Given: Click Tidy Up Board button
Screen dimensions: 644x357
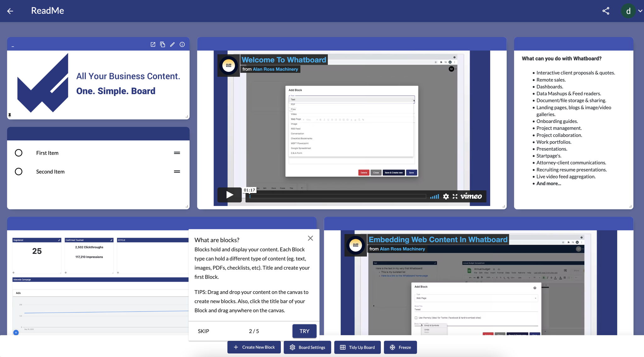Looking at the screenshot, I should (357, 347).
